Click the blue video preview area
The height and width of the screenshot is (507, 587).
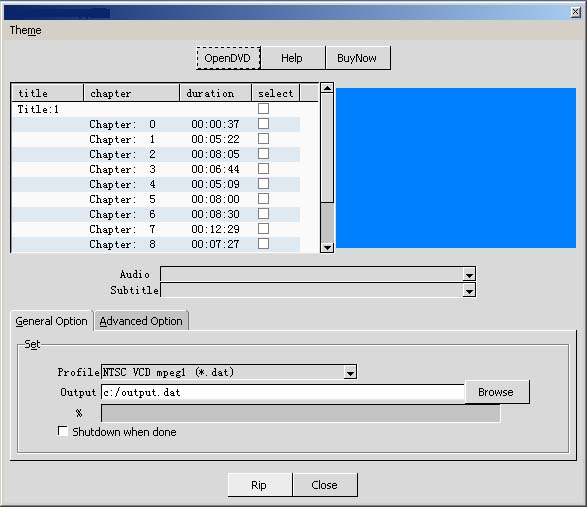(x=456, y=168)
